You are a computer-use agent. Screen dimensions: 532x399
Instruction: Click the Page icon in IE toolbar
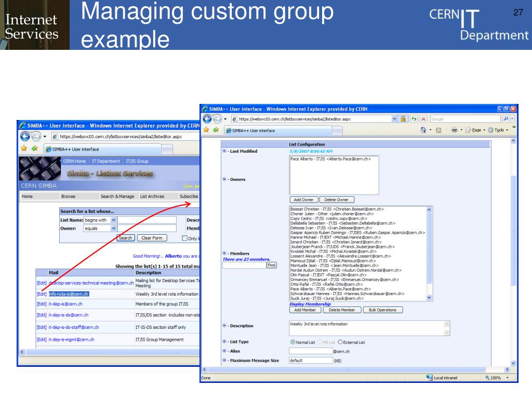coord(468,130)
